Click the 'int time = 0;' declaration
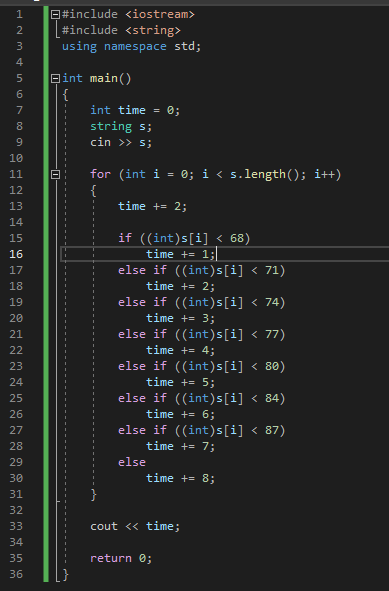 [135, 110]
